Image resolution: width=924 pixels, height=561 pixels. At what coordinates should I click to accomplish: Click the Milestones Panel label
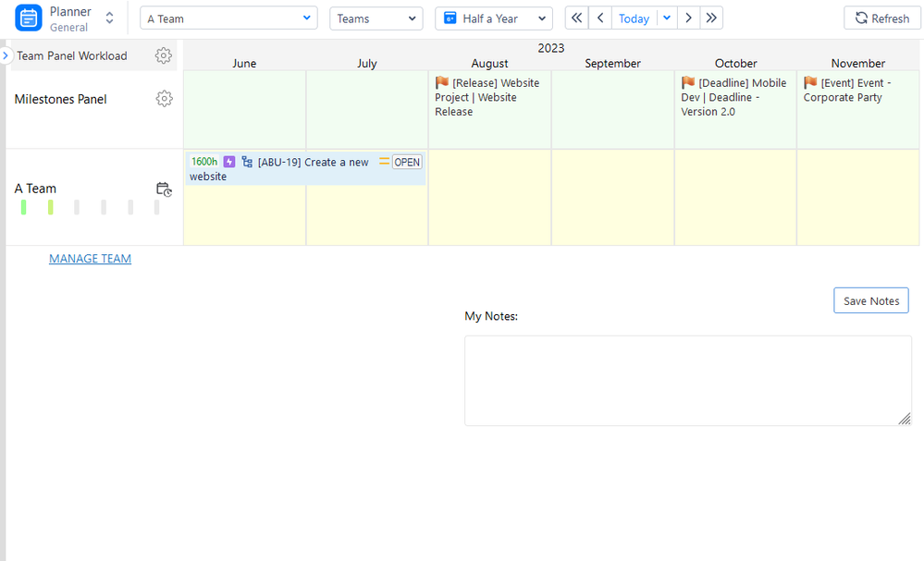61,100
